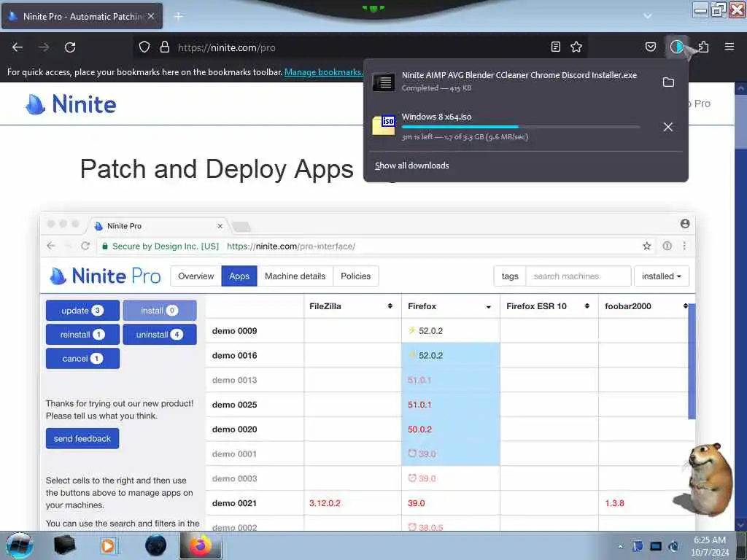Click the search machines field

tap(578, 276)
